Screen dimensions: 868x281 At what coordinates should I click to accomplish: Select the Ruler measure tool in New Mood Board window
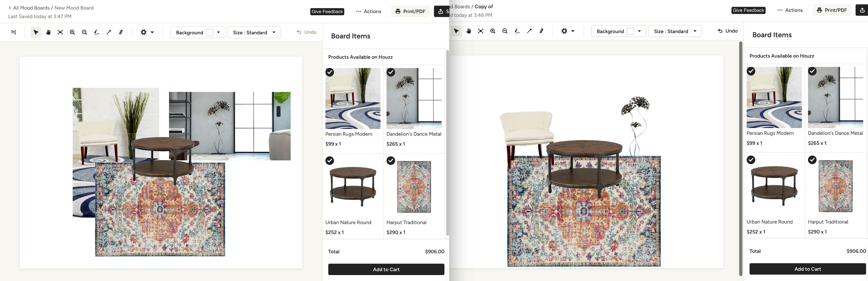point(121,32)
